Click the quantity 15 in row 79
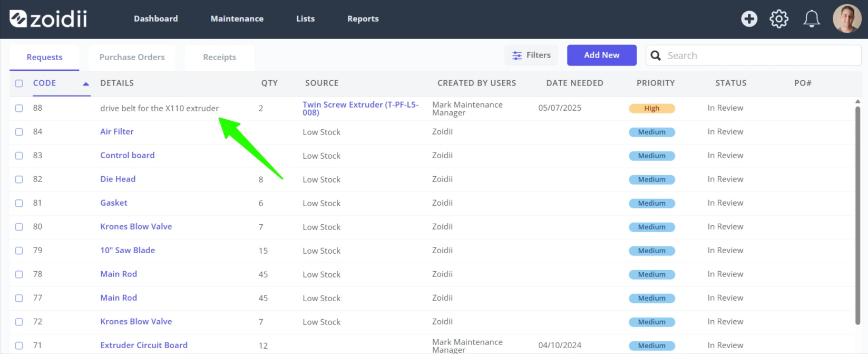 click(x=263, y=251)
